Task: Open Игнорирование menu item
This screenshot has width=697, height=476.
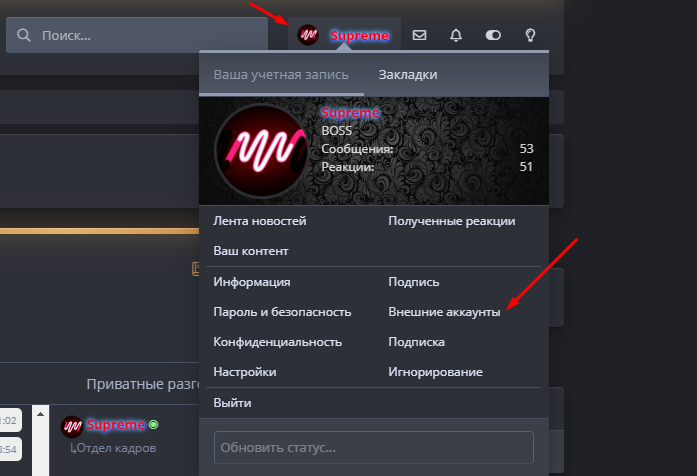Action: tap(435, 372)
